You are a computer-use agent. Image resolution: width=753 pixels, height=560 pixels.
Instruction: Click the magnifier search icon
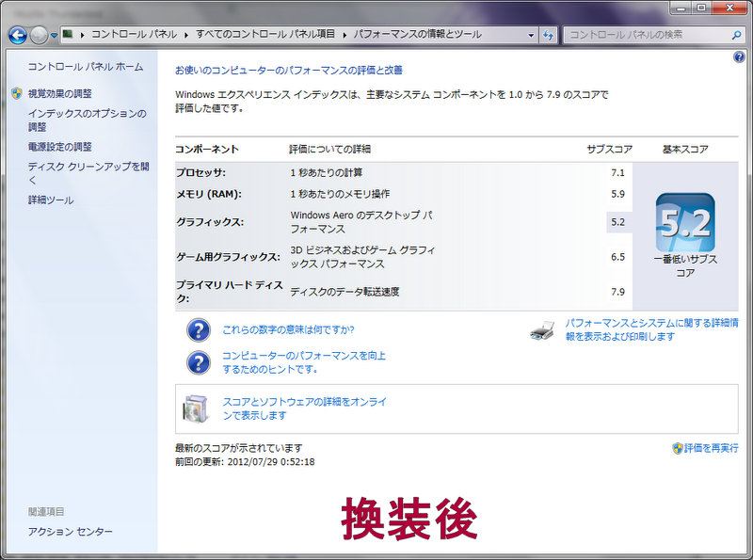click(736, 35)
